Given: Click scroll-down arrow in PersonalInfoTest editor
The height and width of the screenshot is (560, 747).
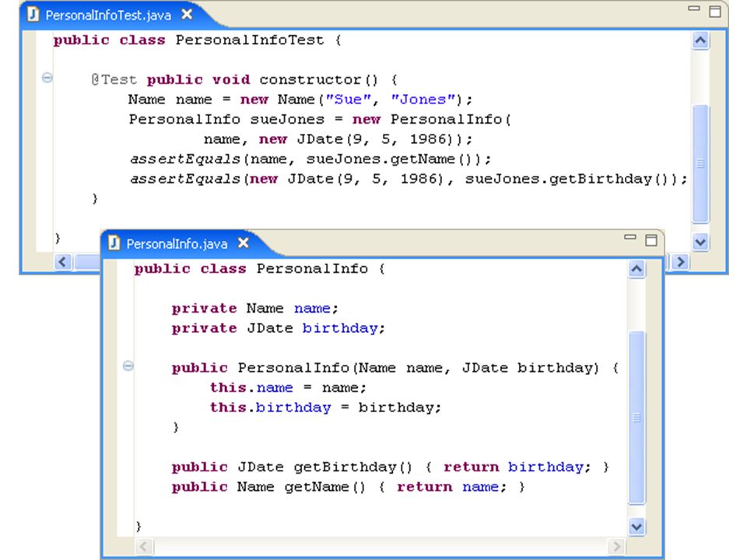Looking at the screenshot, I should coord(700,242).
